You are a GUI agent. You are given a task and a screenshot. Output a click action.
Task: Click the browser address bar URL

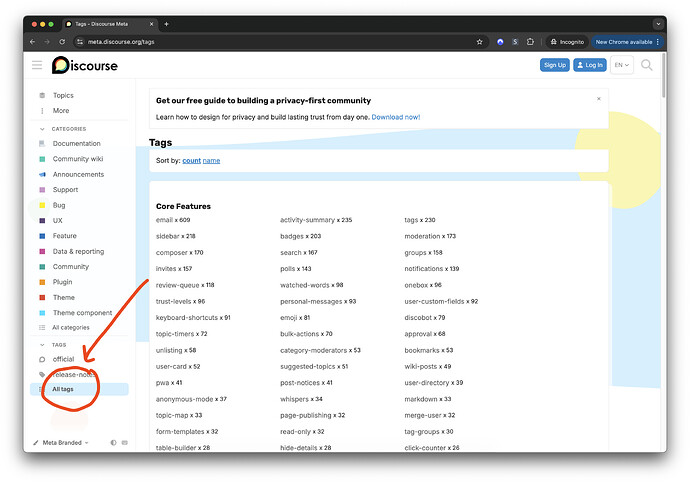tap(121, 42)
